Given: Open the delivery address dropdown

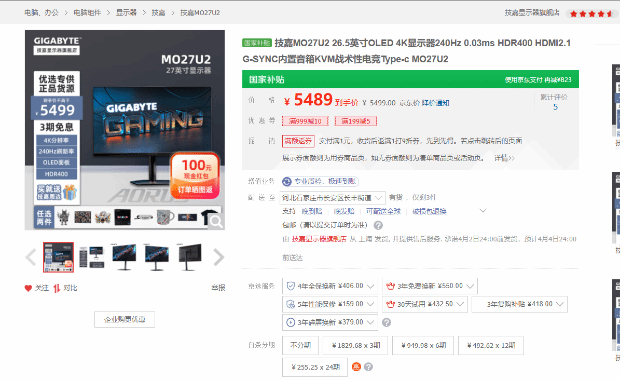Looking at the screenshot, I should pyautogui.click(x=332, y=197).
